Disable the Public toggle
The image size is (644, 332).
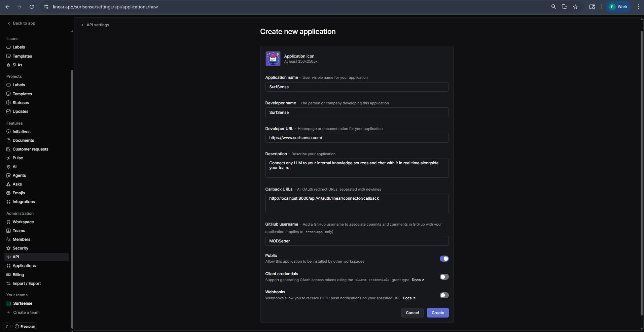tap(444, 259)
